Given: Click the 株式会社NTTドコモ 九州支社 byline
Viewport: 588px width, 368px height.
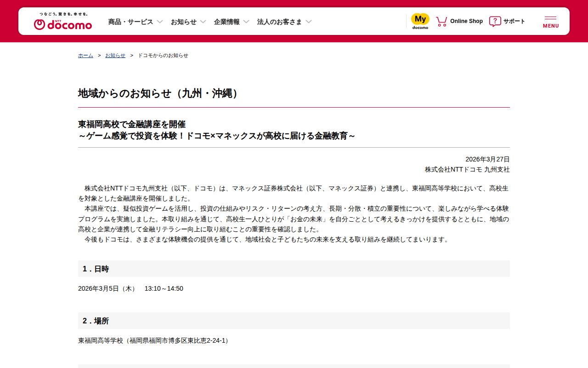Looking at the screenshot, I should [x=467, y=169].
